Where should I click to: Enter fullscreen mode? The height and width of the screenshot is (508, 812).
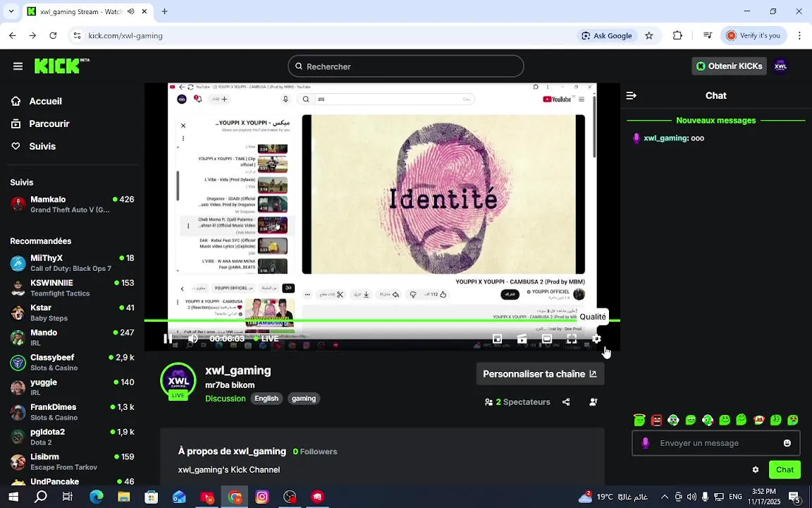pyautogui.click(x=572, y=339)
